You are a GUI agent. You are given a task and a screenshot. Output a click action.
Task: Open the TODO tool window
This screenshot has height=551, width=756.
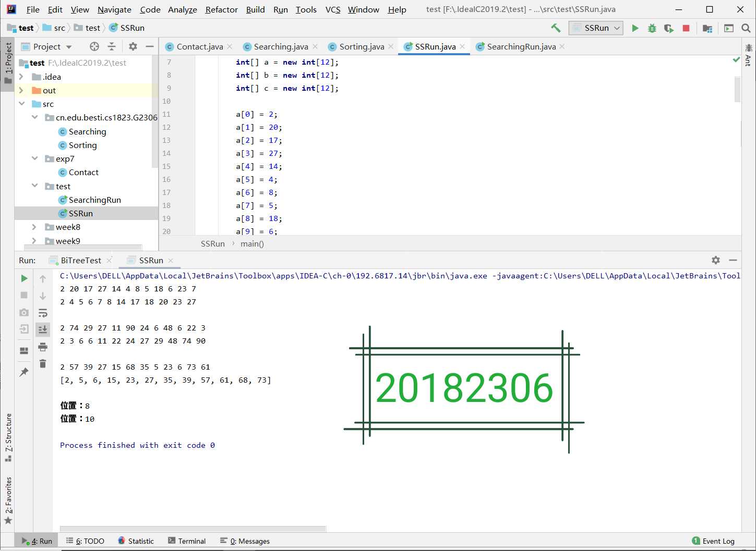(x=85, y=541)
